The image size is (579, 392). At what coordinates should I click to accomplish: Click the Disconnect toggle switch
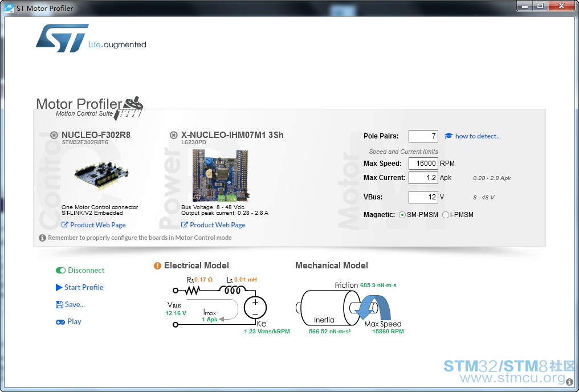pyautogui.click(x=60, y=270)
